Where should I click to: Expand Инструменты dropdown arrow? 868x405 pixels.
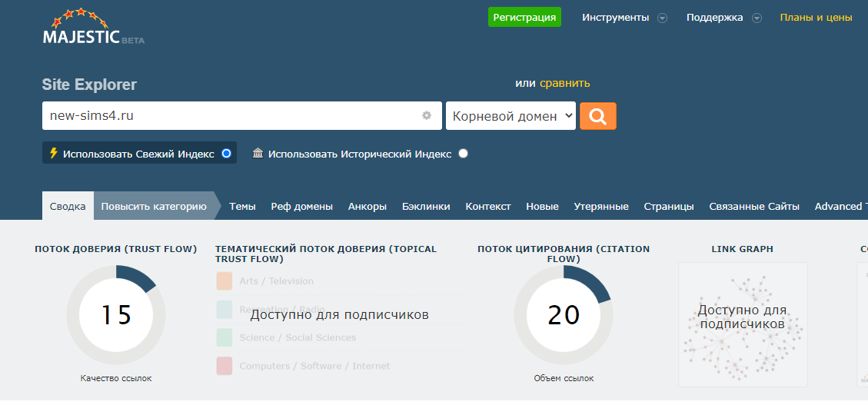tap(662, 18)
